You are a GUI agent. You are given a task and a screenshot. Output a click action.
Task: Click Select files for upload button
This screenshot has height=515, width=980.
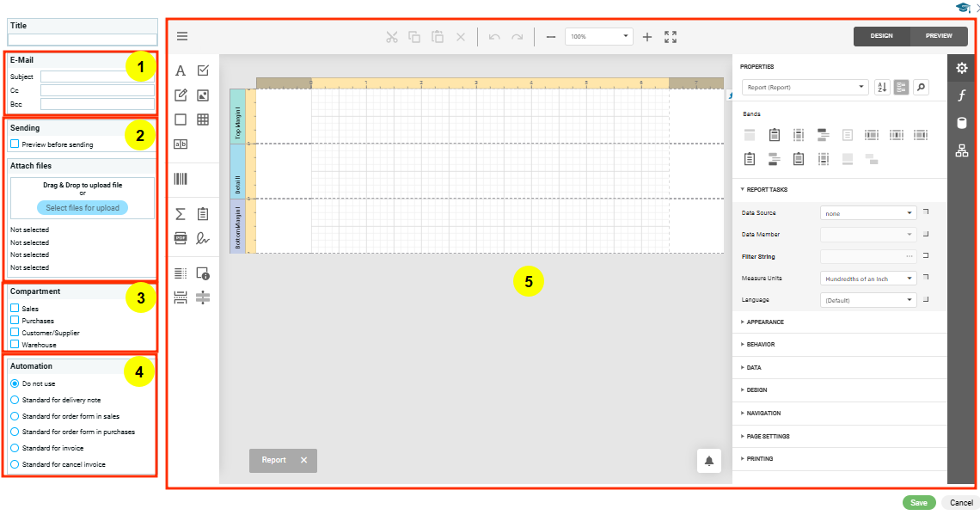click(x=83, y=208)
